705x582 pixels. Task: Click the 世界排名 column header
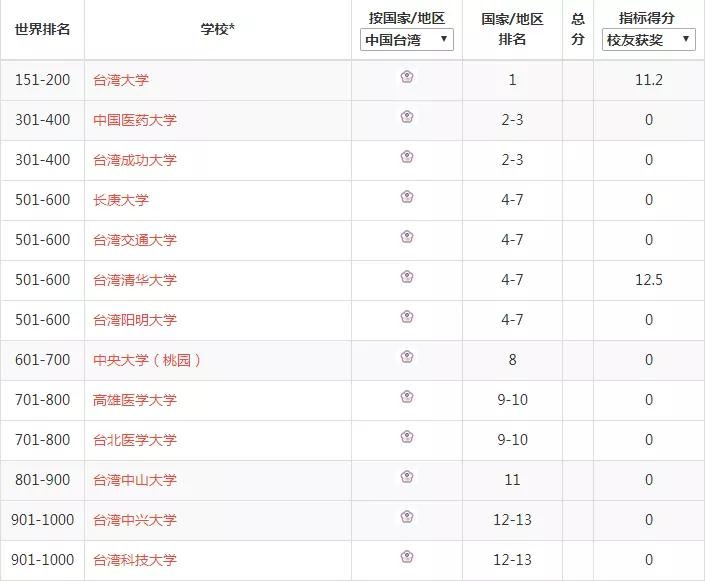[42, 29]
